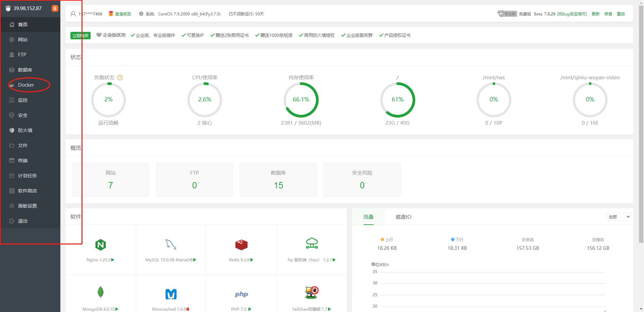Click the /mnt/nas 0% disk gauge
The height and width of the screenshot is (312, 644).
(494, 100)
